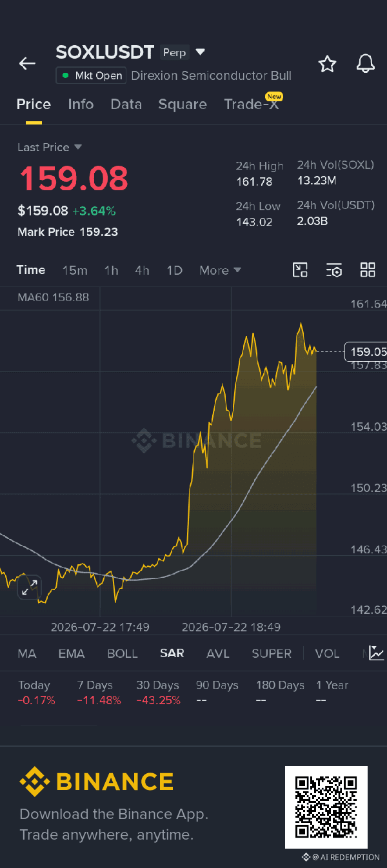
Task: Switch to the Price tab
Action: click(x=34, y=104)
